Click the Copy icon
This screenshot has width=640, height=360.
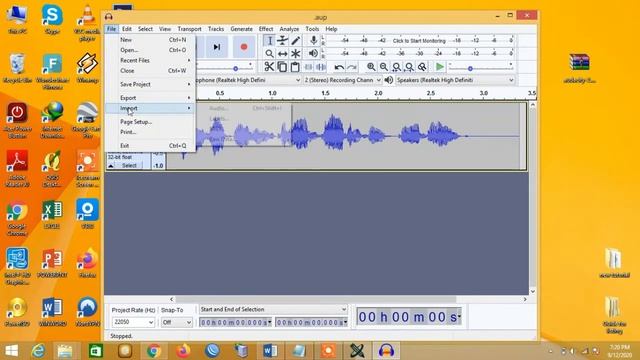(282, 67)
